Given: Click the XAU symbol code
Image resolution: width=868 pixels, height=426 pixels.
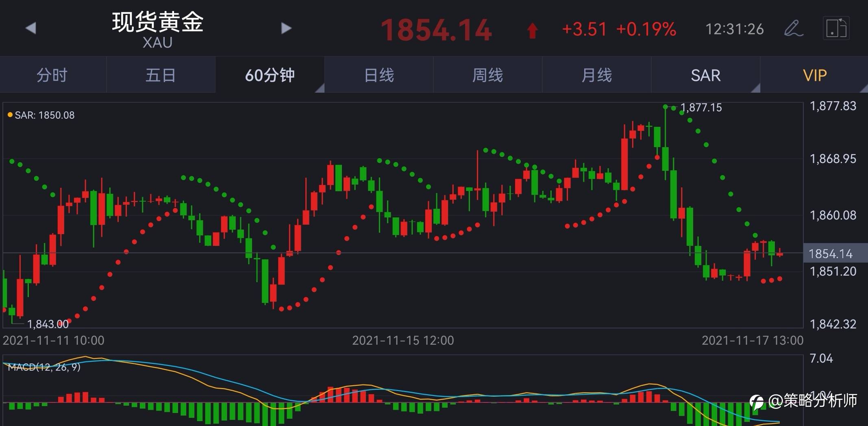Looking at the screenshot, I should click(x=157, y=43).
